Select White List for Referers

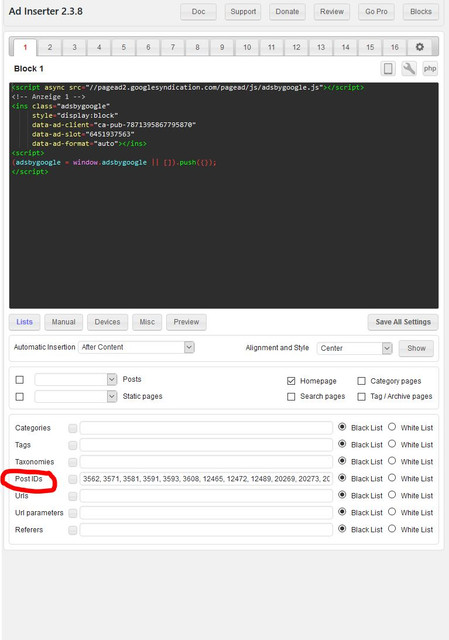coord(392,529)
